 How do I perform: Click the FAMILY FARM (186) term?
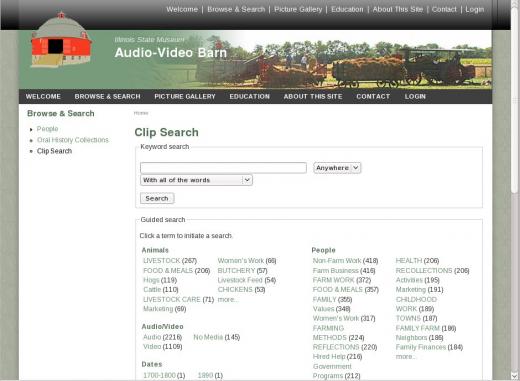click(x=426, y=328)
